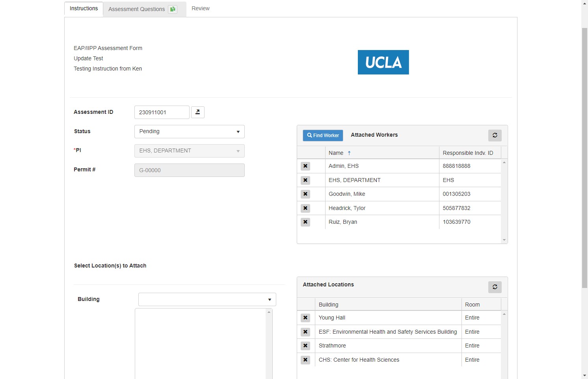The width and height of the screenshot is (588, 379).
Task: Refresh the Attached Locations list
Action: click(x=495, y=287)
